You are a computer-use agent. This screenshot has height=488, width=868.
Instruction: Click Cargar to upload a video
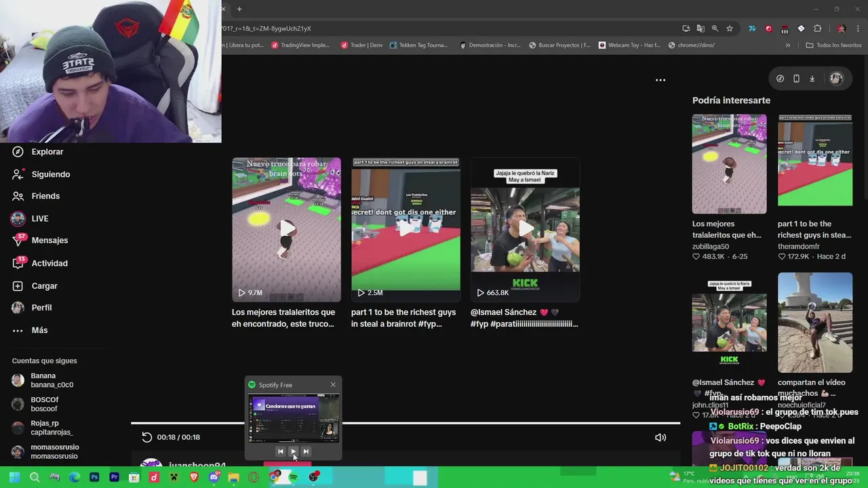click(x=35, y=286)
